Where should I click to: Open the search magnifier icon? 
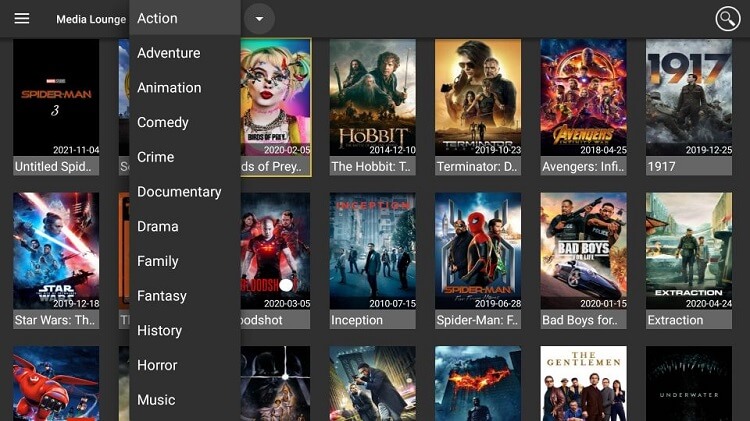(x=728, y=19)
